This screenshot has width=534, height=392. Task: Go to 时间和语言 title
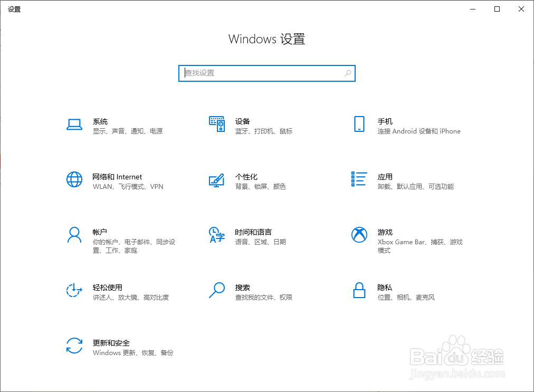(253, 232)
